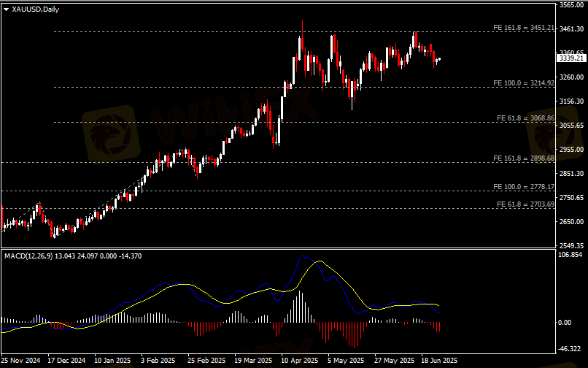Select the FE 100.0 = 3214.92 label
588x368 pixels.
[524, 83]
